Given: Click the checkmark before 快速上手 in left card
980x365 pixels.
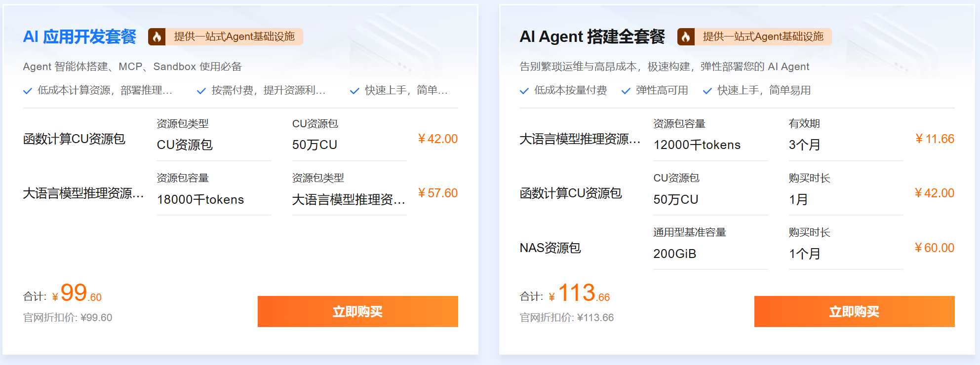Looking at the screenshot, I should click(x=354, y=90).
